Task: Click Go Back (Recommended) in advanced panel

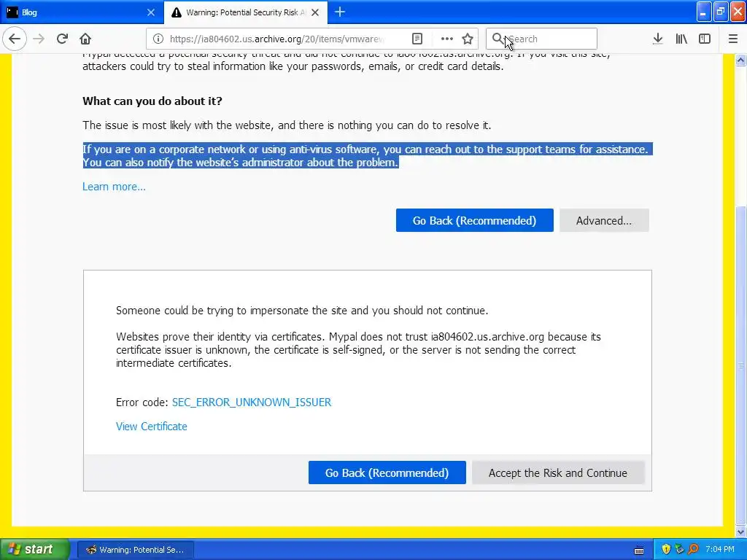Action: click(x=387, y=472)
